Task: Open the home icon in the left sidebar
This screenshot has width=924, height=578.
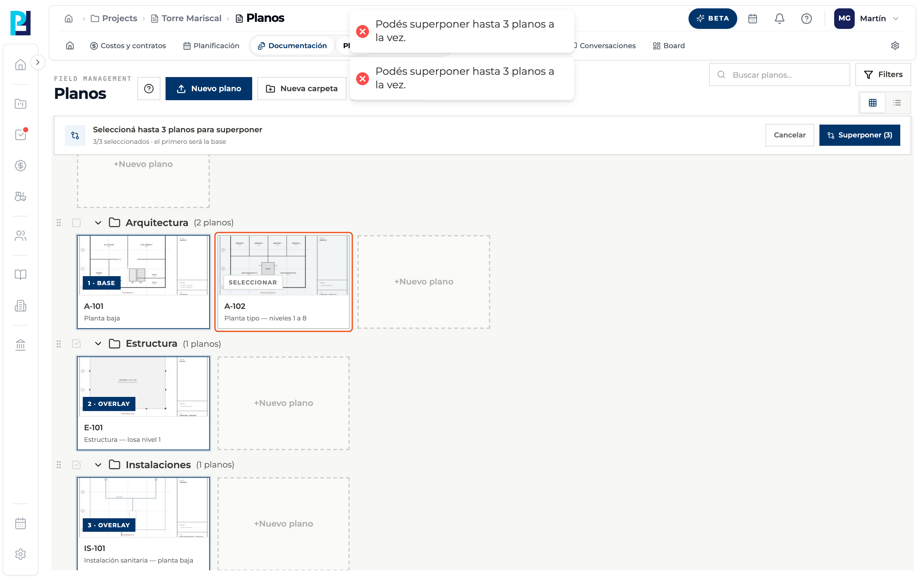Action: coord(20,65)
